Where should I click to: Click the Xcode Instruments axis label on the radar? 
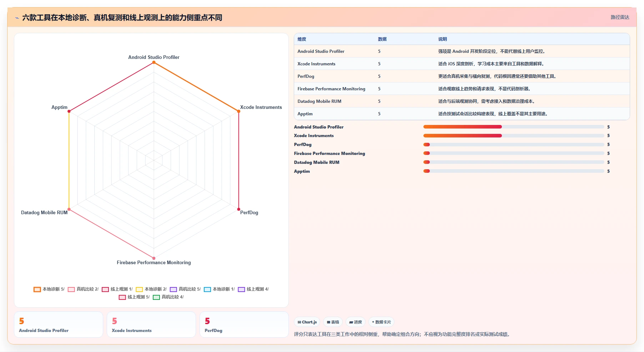(261, 107)
